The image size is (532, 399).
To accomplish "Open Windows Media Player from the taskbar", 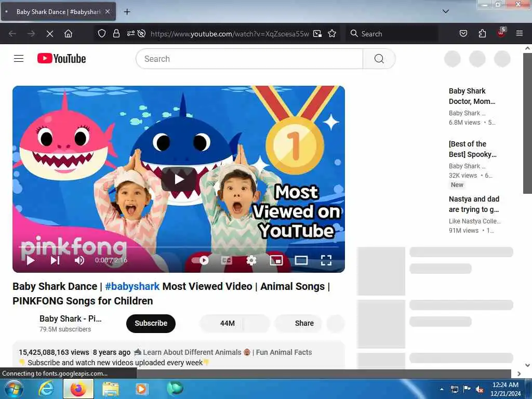I will [x=142, y=389].
